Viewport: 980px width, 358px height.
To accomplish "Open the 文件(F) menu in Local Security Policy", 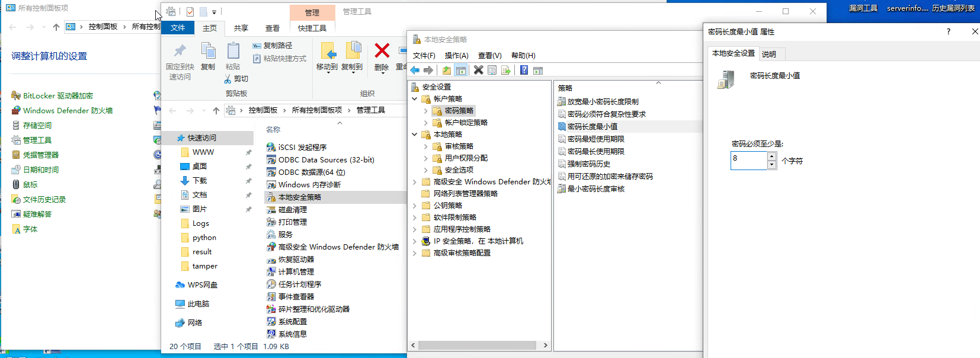I will (x=424, y=56).
